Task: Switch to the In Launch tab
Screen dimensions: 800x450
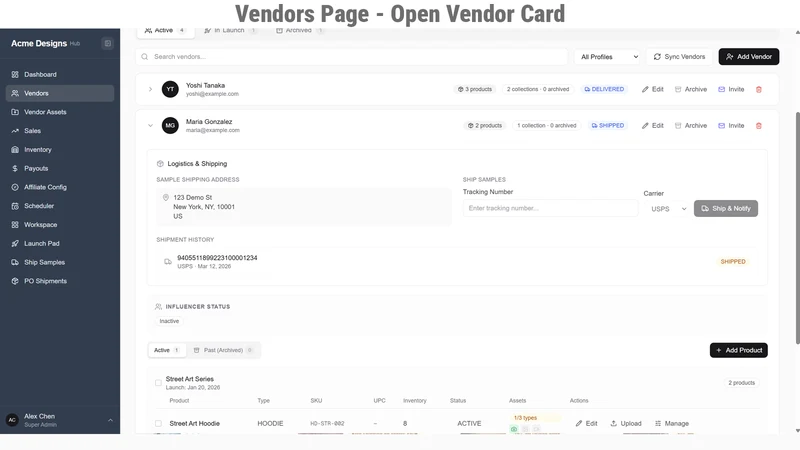Action: 230,31
